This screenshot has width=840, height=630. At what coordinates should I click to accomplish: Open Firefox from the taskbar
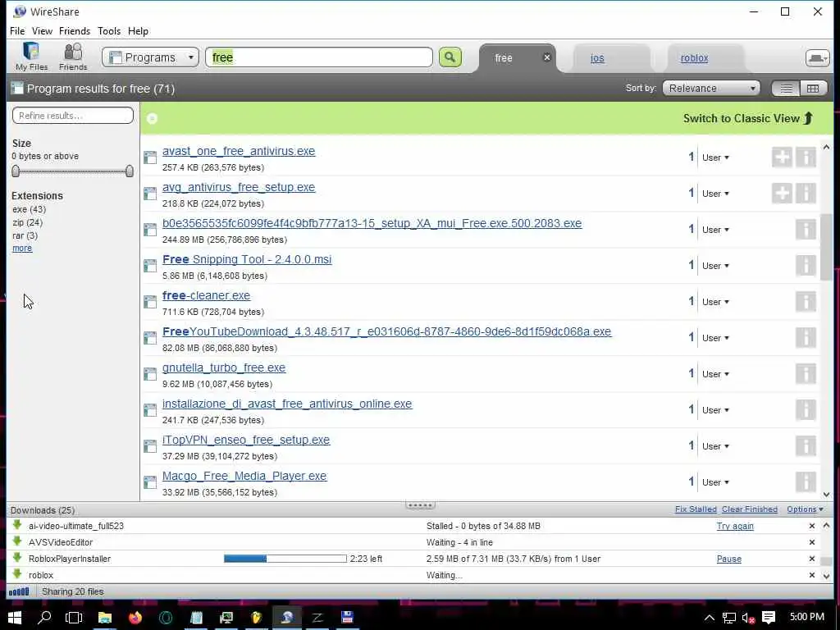click(x=135, y=618)
